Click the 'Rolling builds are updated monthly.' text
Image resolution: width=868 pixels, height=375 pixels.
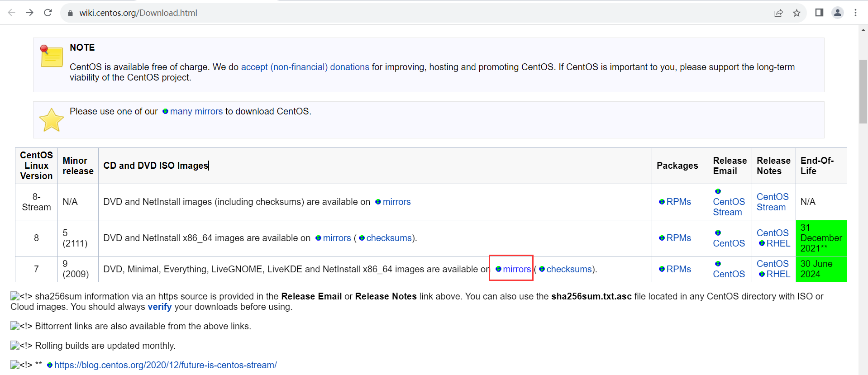pyautogui.click(x=105, y=346)
